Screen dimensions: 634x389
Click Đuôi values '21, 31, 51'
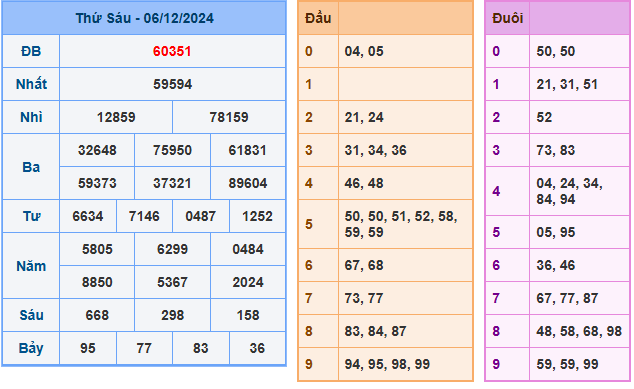[x=567, y=84]
